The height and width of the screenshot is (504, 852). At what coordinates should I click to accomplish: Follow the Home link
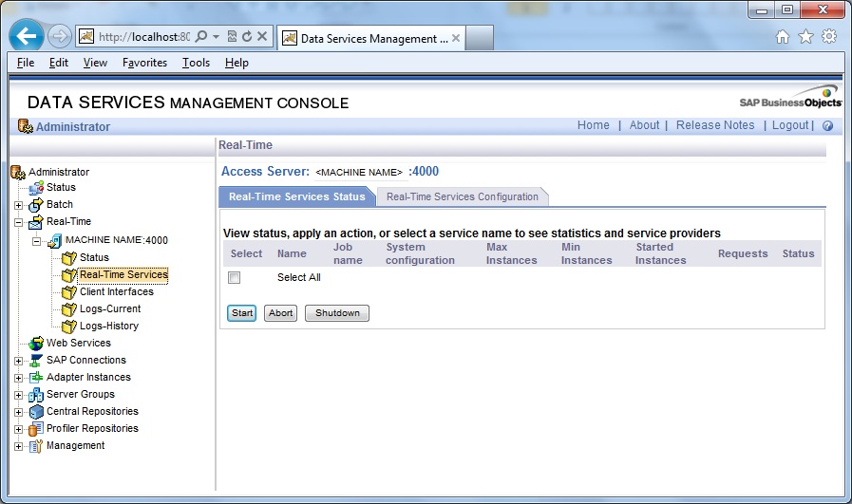[594, 125]
